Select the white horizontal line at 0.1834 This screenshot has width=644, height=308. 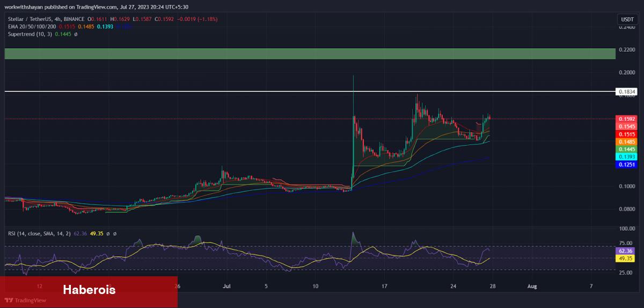coord(310,92)
